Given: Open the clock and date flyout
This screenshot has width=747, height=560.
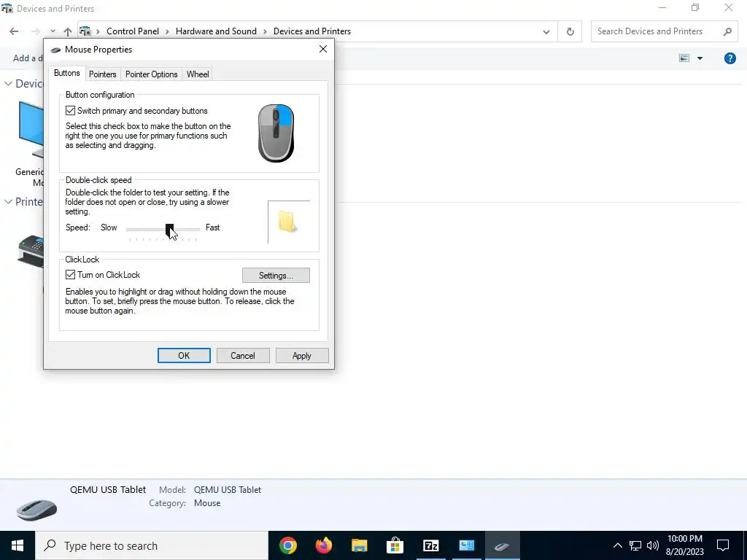Looking at the screenshot, I should pos(685,545).
